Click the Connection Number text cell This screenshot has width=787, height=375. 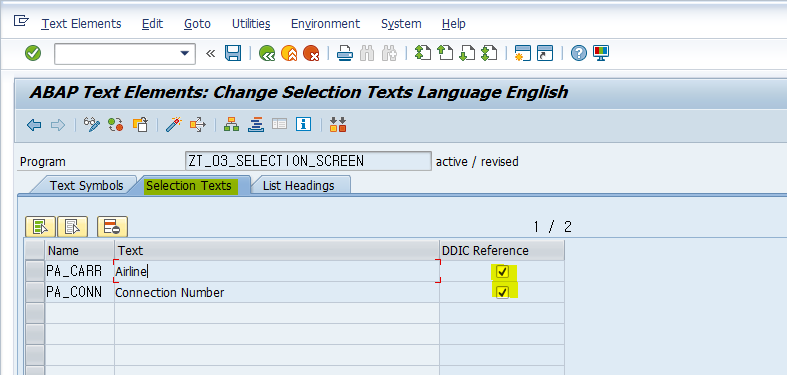[277, 292]
